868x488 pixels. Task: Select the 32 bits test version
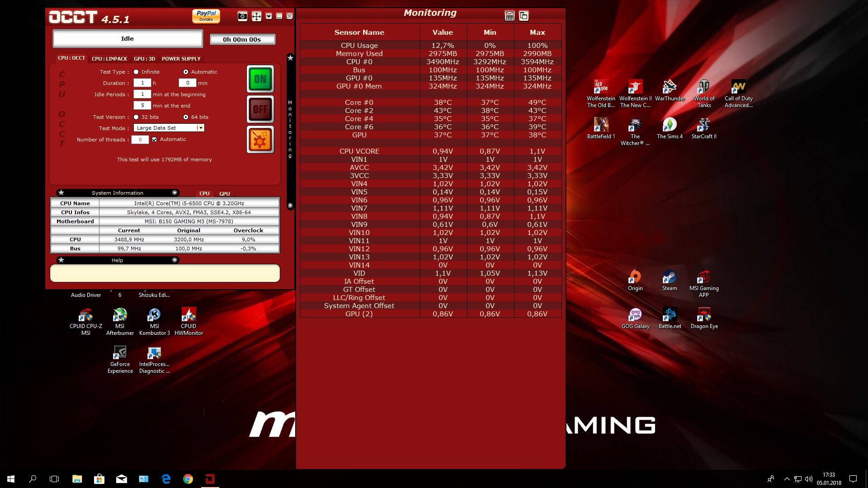click(x=136, y=117)
